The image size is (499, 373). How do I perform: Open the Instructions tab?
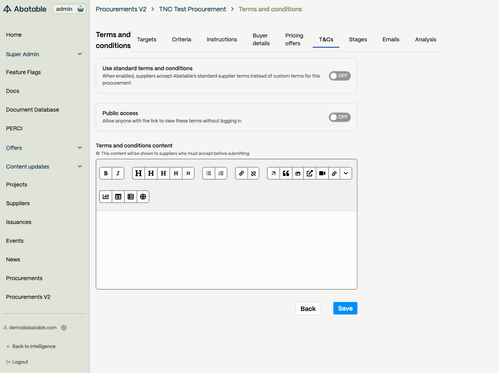pyautogui.click(x=222, y=39)
